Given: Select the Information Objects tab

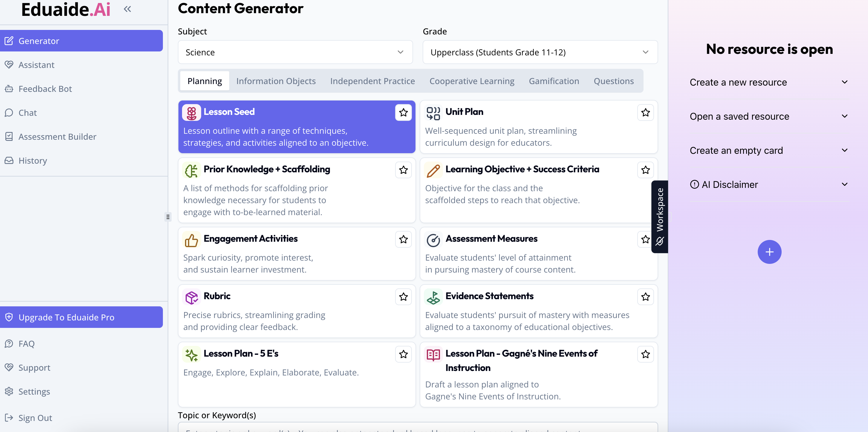Looking at the screenshot, I should 276,81.
